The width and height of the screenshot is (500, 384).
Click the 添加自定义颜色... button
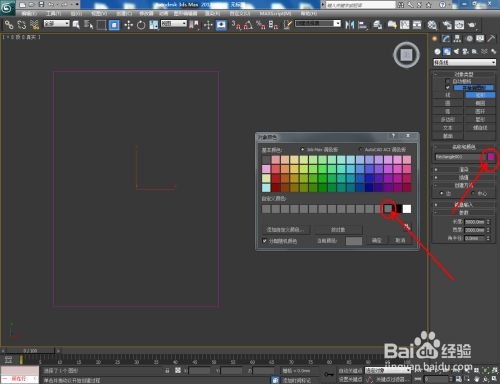285,230
